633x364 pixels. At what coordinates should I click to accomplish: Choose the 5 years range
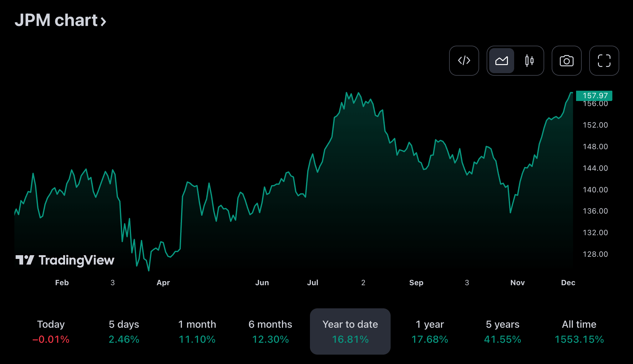point(503,331)
